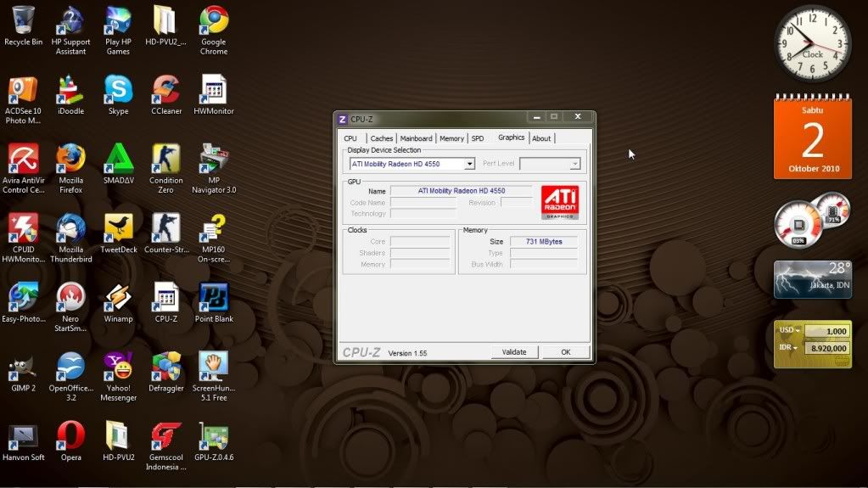The width and height of the screenshot is (868, 488).
Task: Open Skype desktop icon
Action: tap(119, 95)
